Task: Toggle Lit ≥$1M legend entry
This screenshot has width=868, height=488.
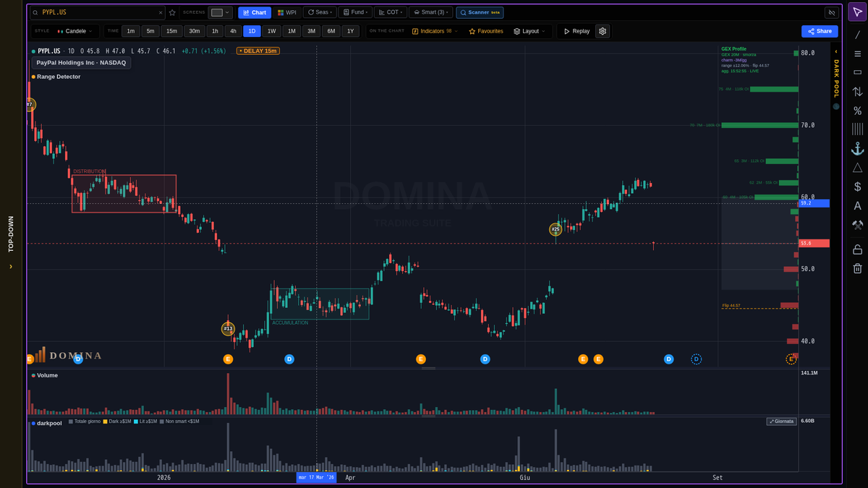Action: tap(145, 421)
